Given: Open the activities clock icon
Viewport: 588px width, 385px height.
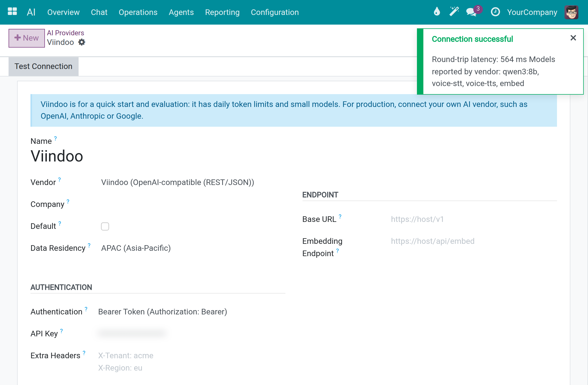Looking at the screenshot, I should tap(495, 12).
